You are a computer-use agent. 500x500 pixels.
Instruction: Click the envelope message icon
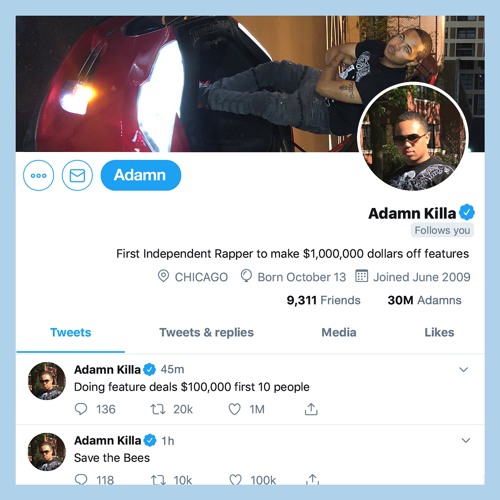(77, 175)
